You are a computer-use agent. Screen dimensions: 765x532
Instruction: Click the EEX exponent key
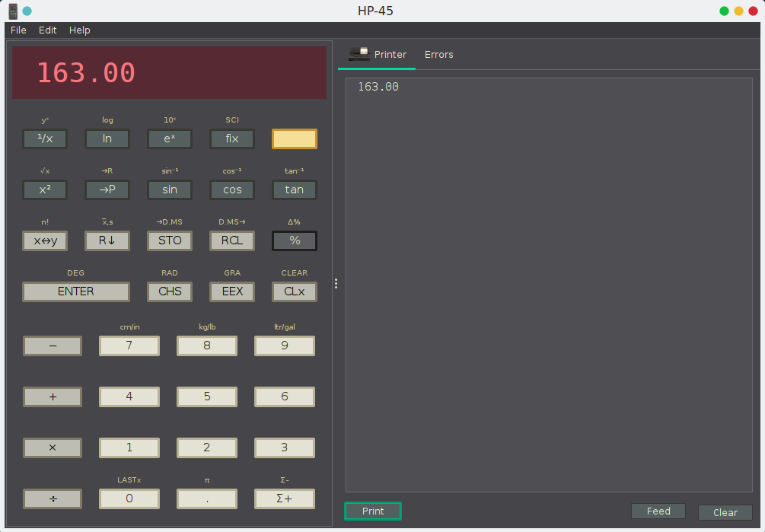point(232,291)
